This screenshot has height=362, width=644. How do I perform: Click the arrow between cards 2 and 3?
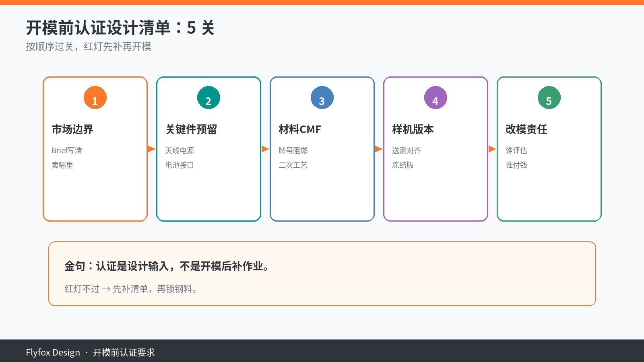265,149
